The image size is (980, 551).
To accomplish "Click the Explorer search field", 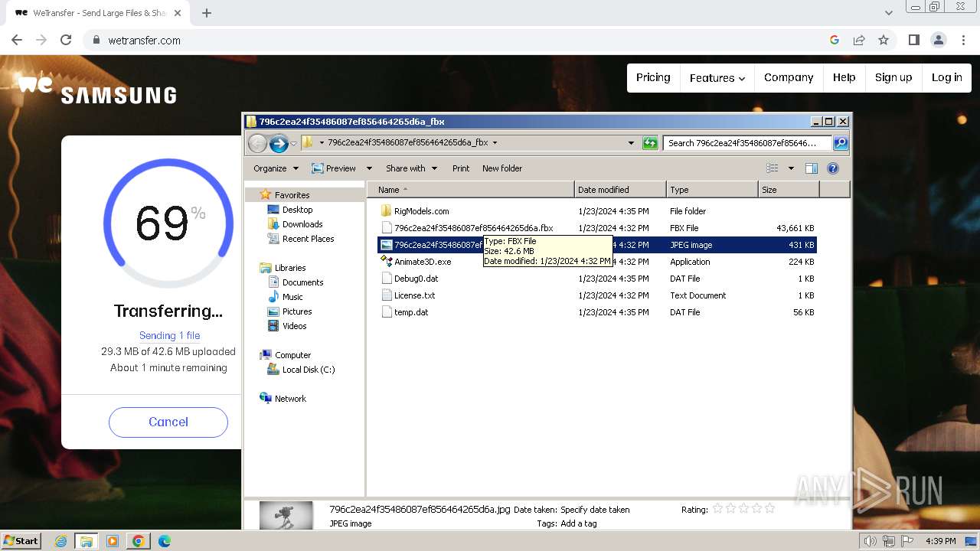I will click(x=747, y=142).
